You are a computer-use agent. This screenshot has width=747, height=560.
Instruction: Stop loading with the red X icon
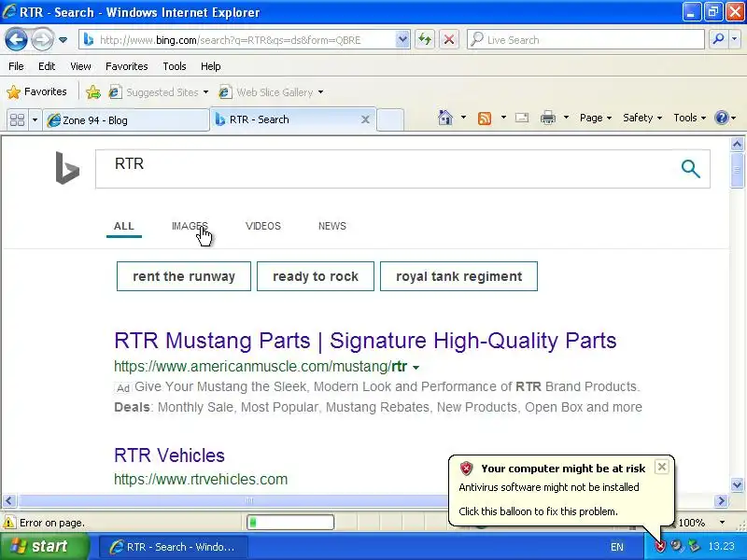[x=449, y=39]
